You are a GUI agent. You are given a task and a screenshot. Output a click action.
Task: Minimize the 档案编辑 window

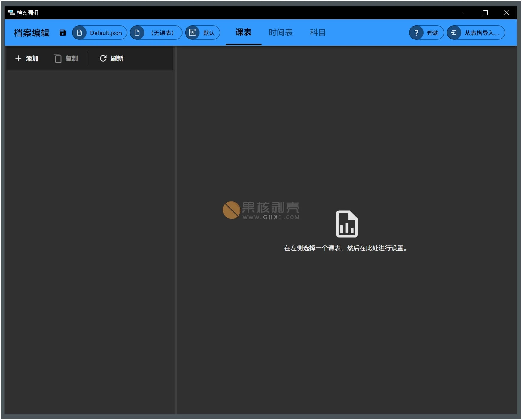pos(465,13)
